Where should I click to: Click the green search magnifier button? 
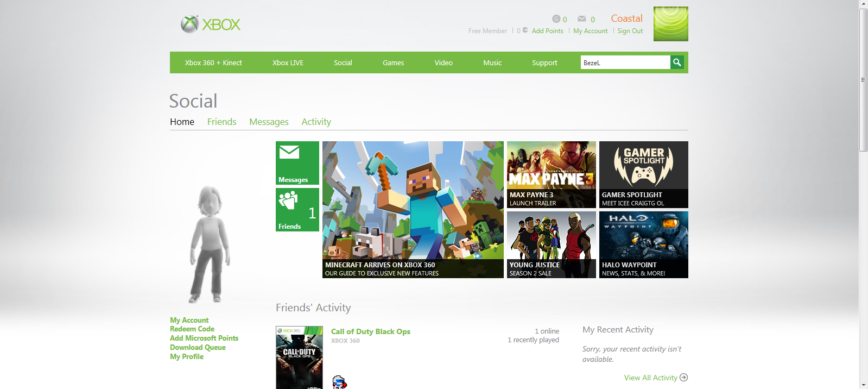677,62
